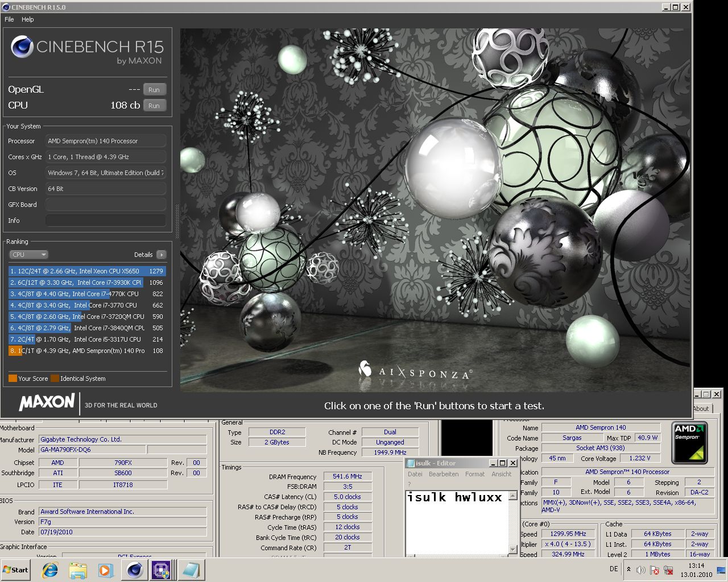Click the AMD Sempron logo badge in CPU-Z
Screen dimensions: 728x582
689,443
